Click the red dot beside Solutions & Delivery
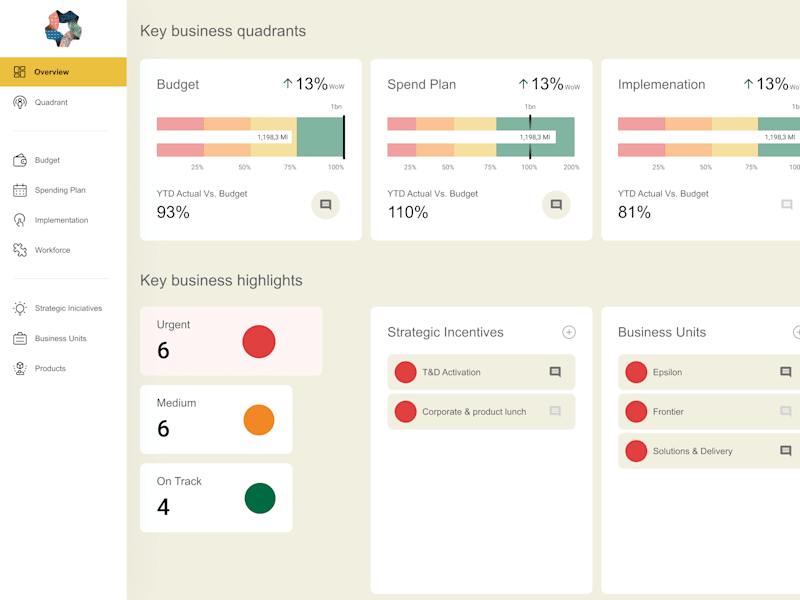This screenshot has height=600, width=800. point(636,451)
